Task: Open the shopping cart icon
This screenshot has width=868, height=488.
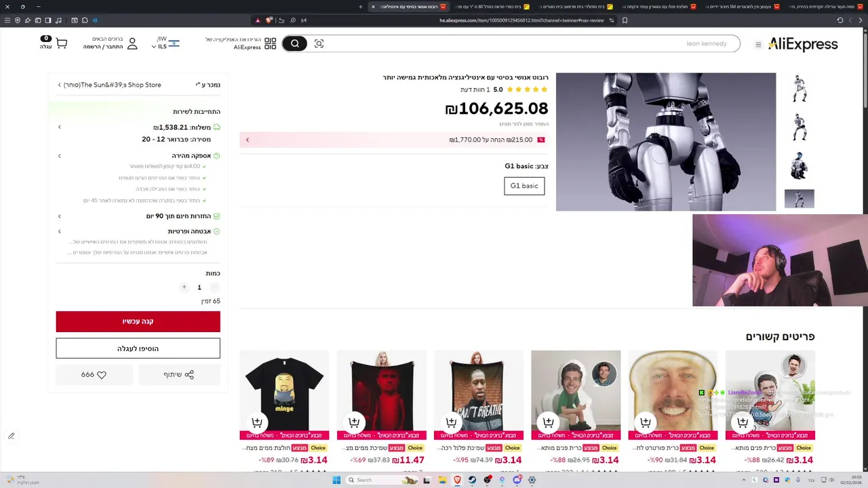Action: [x=61, y=43]
